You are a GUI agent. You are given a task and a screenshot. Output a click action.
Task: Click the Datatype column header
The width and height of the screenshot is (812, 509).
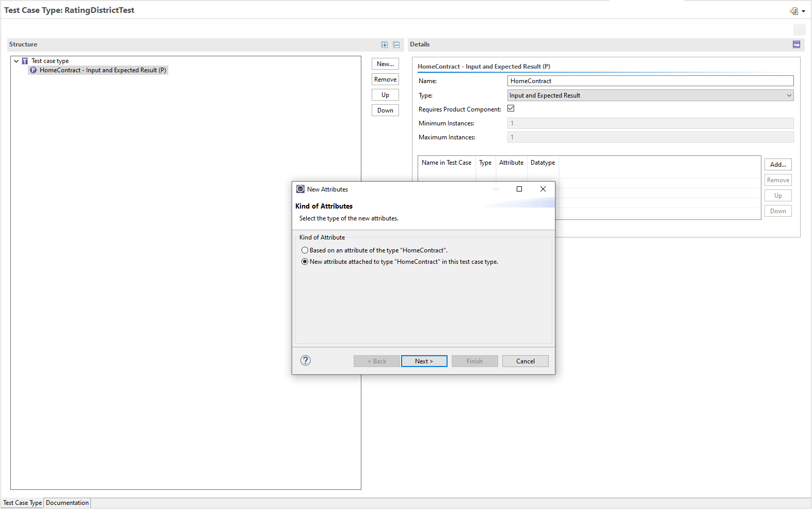point(543,163)
